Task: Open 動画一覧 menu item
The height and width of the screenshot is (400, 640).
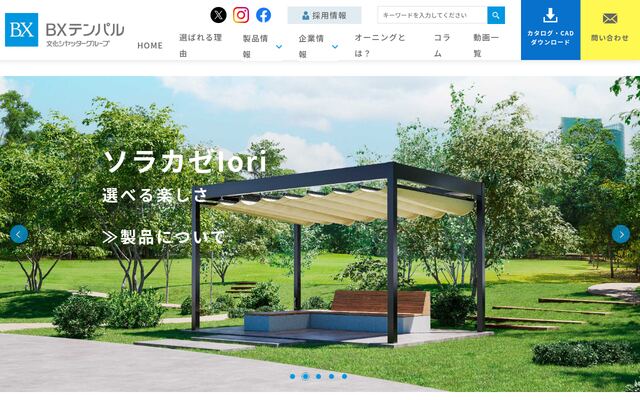Action: click(x=486, y=45)
